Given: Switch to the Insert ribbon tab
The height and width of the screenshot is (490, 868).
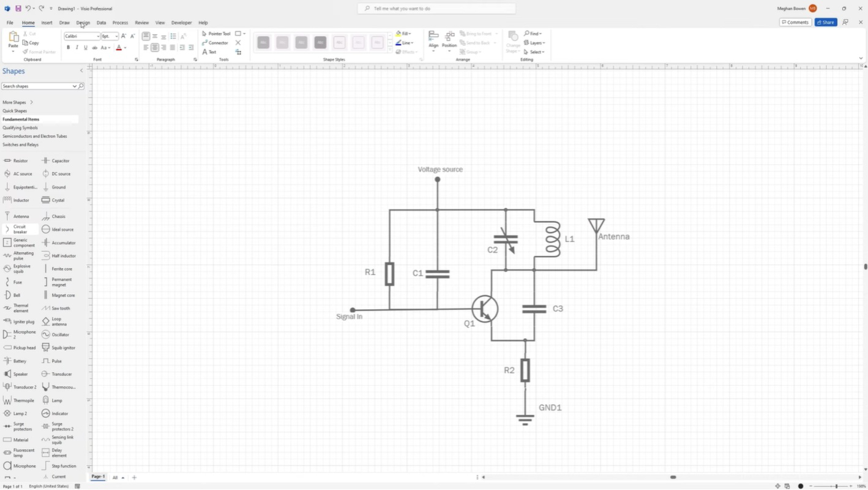Looking at the screenshot, I should point(47,23).
